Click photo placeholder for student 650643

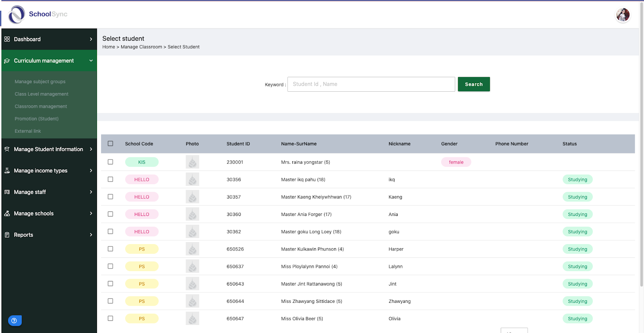[x=192, y=284]
